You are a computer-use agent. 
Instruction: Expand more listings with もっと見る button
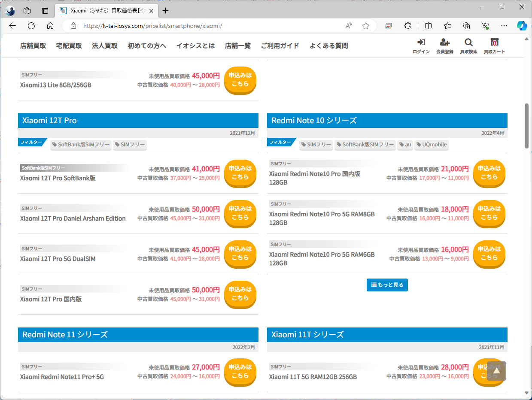(x=387, y=285)
